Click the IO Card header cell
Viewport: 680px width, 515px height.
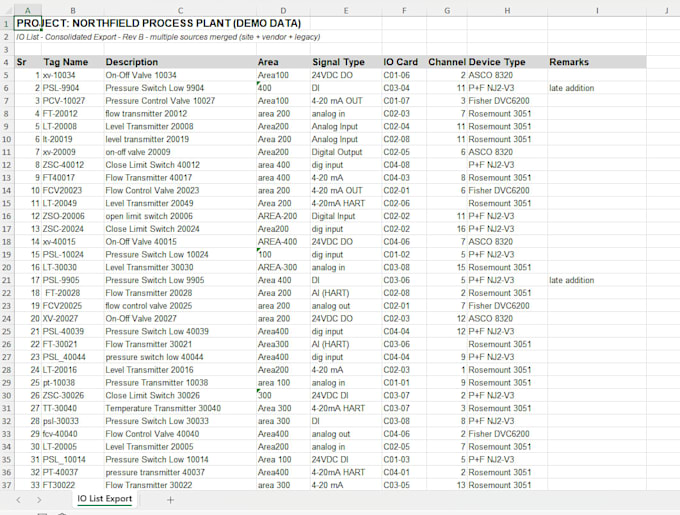coord(404,62)
